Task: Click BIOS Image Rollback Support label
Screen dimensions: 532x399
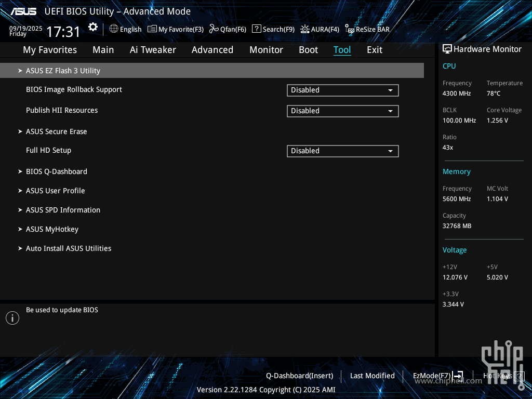Action: [x=74, y=89]
